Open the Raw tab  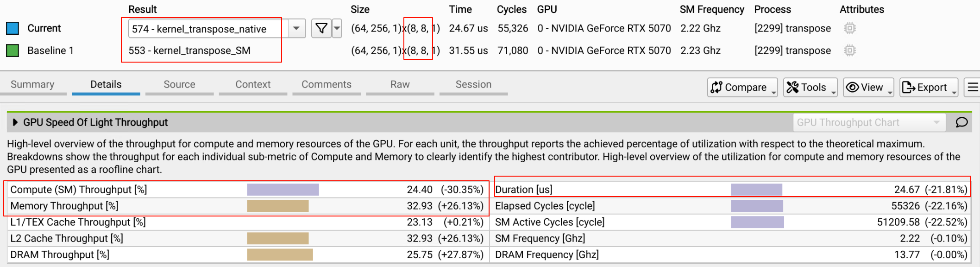click(400, 85)
